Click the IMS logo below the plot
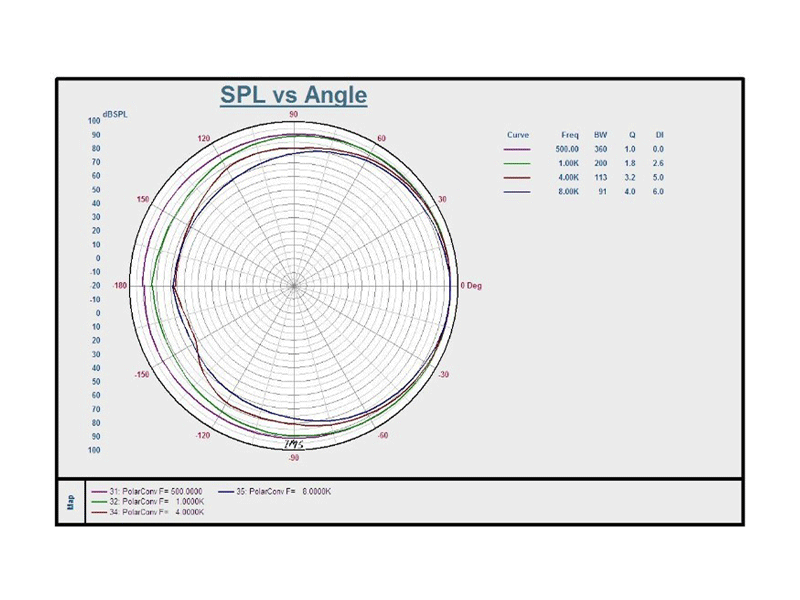Image resolution: width=800 pixels, height=600 pixels. click(x=294, y=444)
